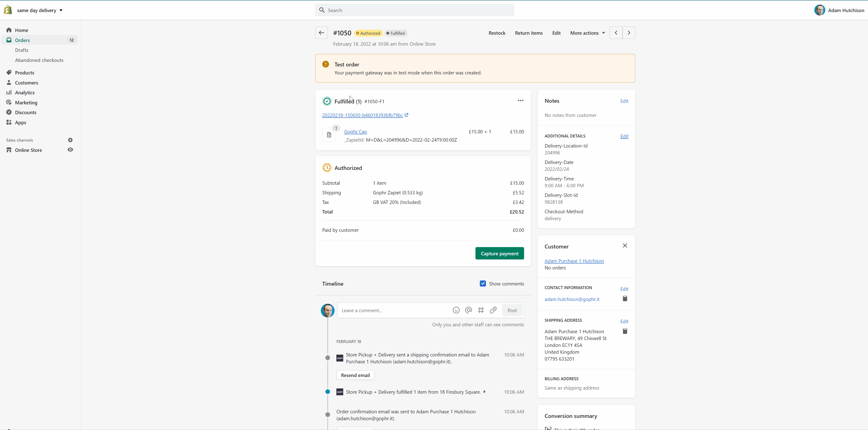Click the @ mention icon in comment box
This screenshot has width=868, height=430.
[468, 310]
